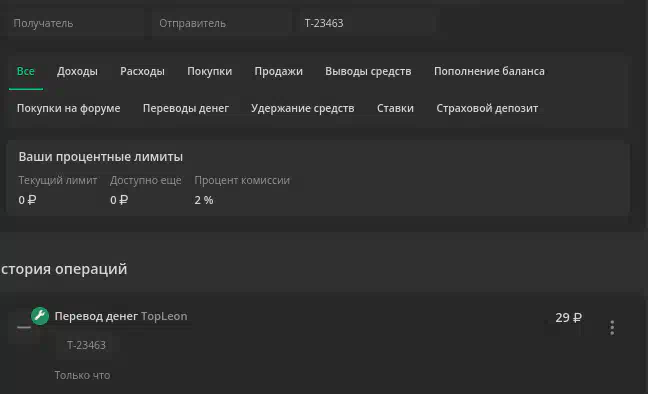Open the Выводы средств tab
This screenshot has width=648, height=394.
pos(368,72)
